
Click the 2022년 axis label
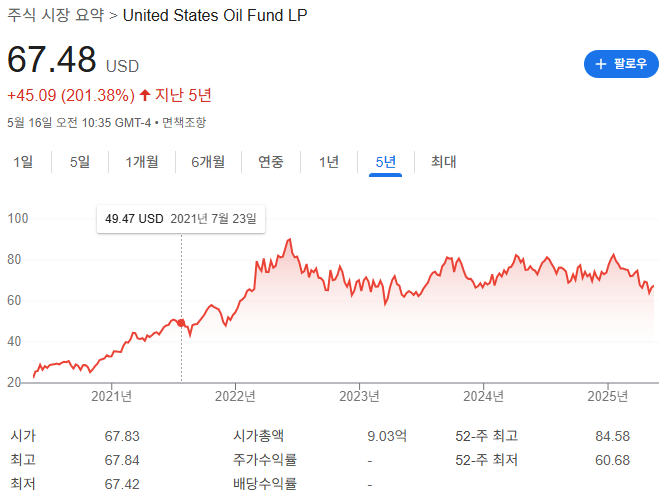[x=235, y=396]
